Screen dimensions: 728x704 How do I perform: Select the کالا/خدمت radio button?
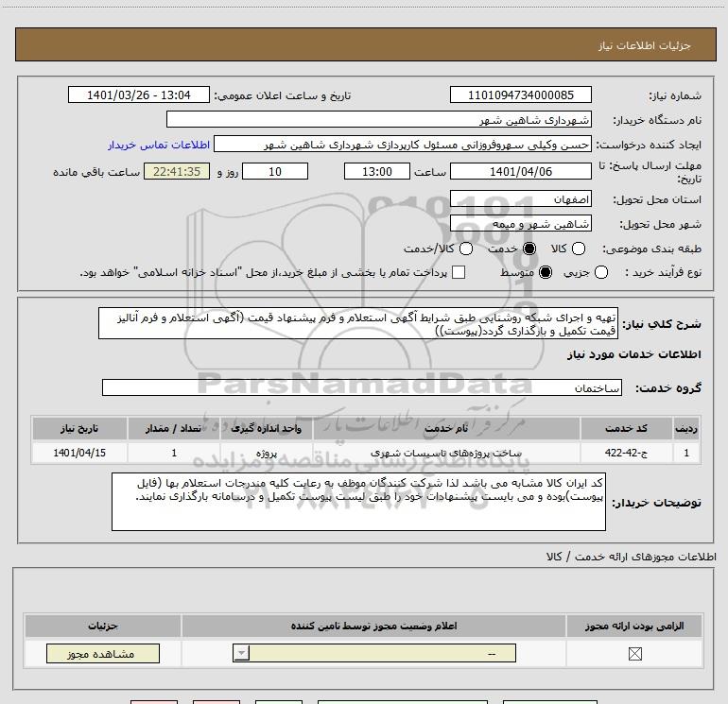[466, 249]
